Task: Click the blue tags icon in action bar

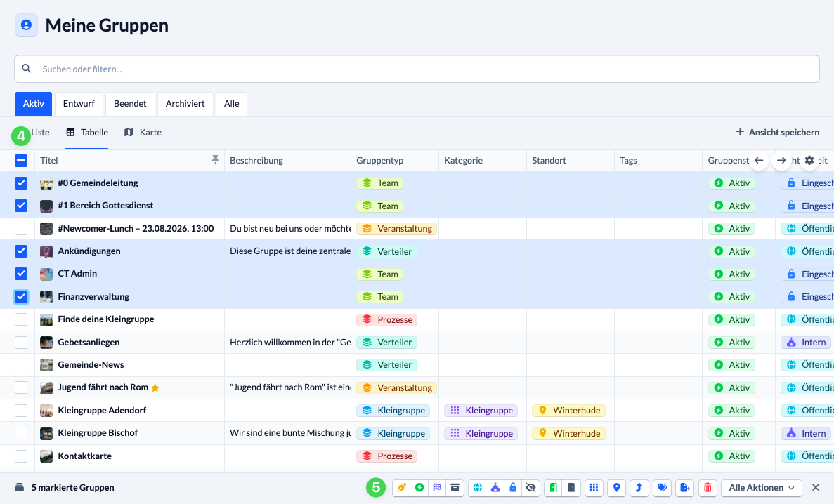Action: 662,488
